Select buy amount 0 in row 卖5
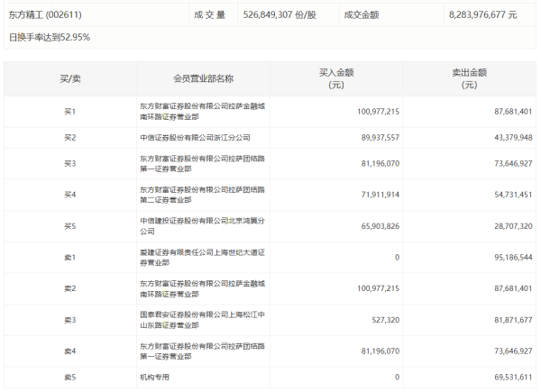The image size is (541, 392). [x=397, y=378]
